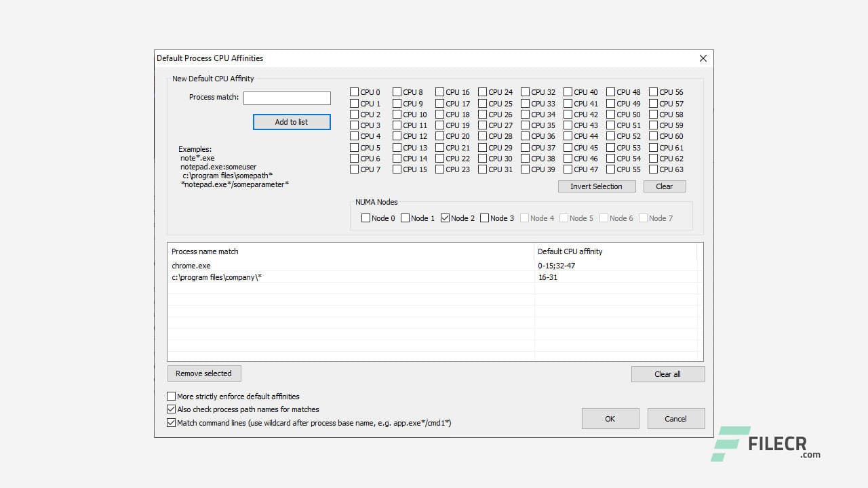Click the Clear button for CPU selection
Viewport: 868px width, 488px height.
(664, 186)
